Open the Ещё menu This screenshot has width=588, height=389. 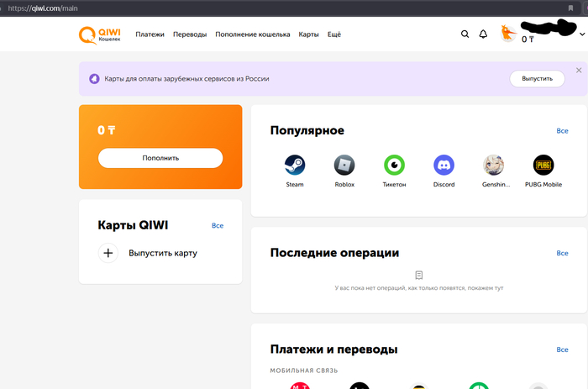click(x=333, y=34)
